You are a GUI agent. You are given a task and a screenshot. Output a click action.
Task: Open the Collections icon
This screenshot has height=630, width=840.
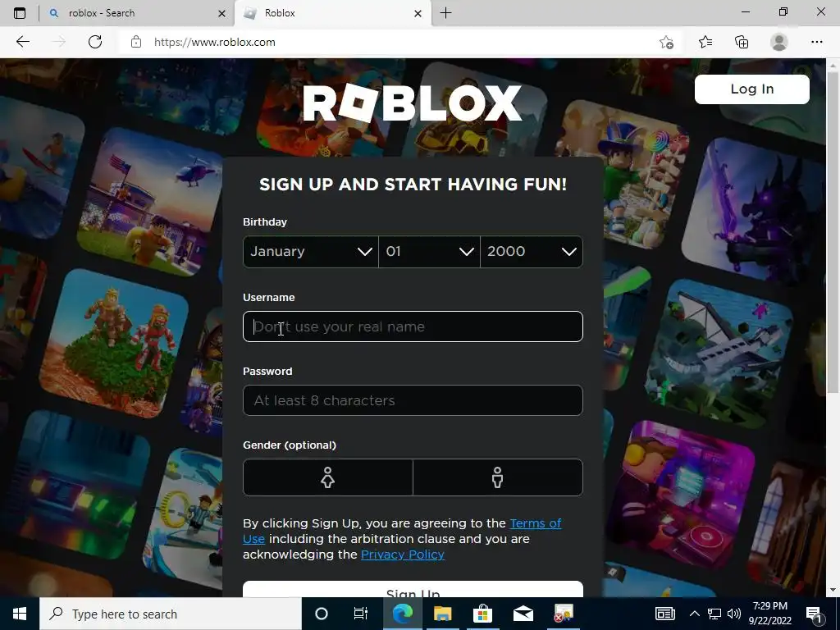742,42
